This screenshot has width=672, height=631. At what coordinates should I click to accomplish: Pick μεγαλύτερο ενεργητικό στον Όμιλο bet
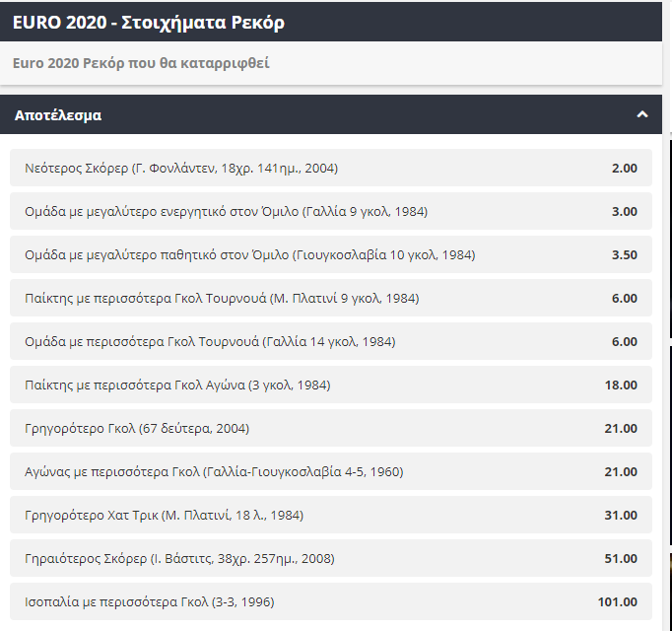tap(331, 211)
